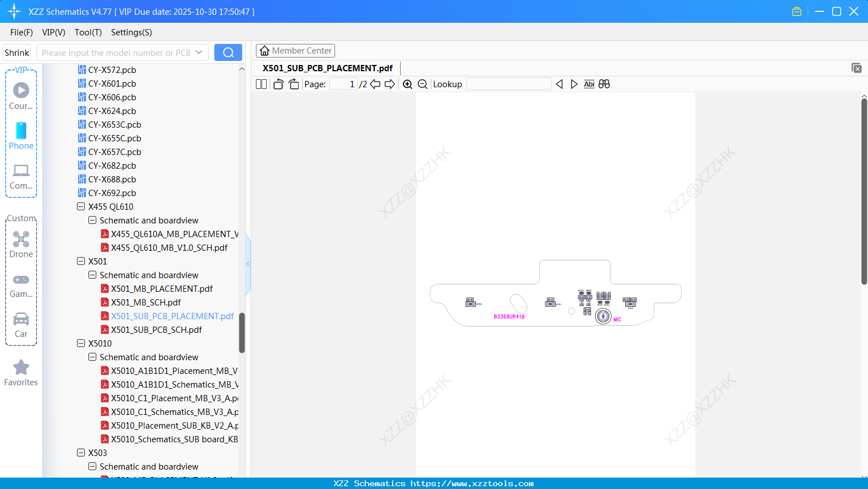Click the yellow VIP store icon in the title bar

(797, 11)
